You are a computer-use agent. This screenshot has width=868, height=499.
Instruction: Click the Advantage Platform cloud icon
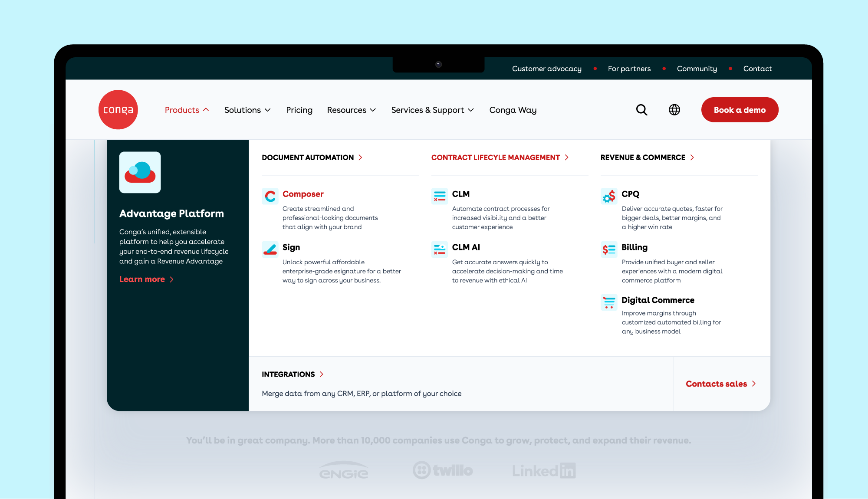[140, 172]
